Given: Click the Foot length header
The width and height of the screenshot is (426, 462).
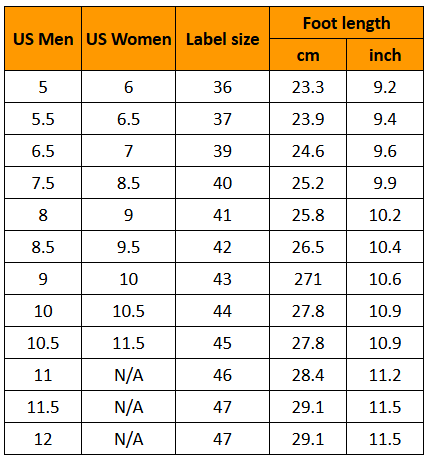Looking at the screenshot, I should 346,23.
